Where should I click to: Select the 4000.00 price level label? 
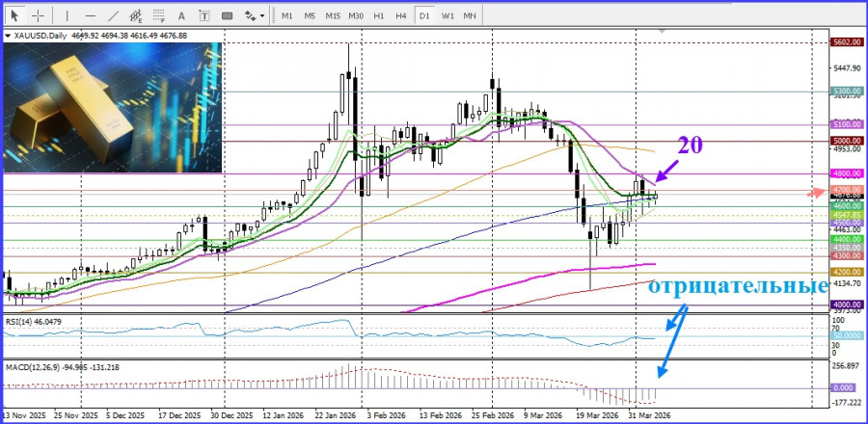pyautogui.click(x=847, y=305)
